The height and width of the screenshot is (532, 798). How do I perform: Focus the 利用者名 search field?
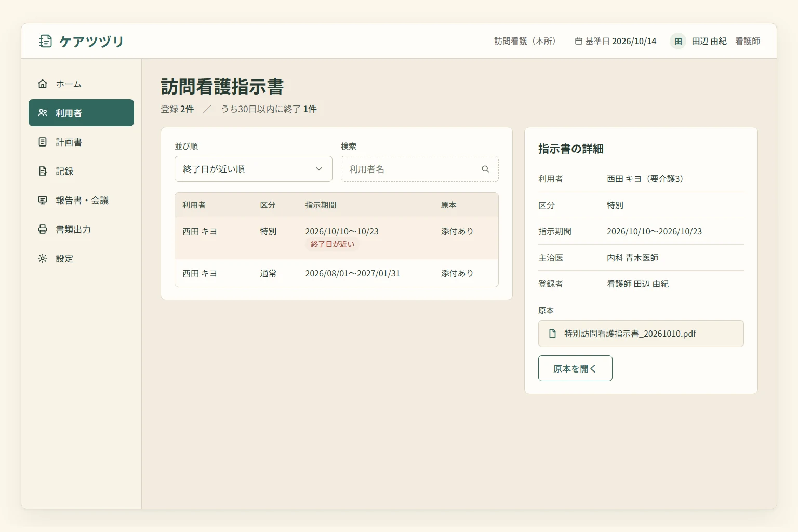point(420,169)
